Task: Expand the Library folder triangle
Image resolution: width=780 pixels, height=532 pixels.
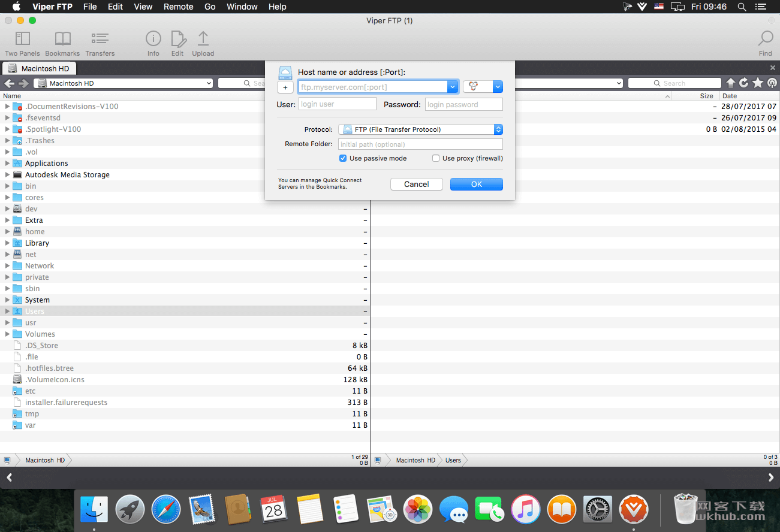Action: (7, 243)
